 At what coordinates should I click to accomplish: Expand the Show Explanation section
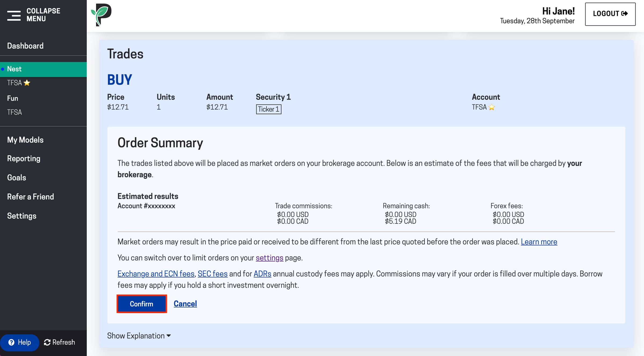(139, 336)
